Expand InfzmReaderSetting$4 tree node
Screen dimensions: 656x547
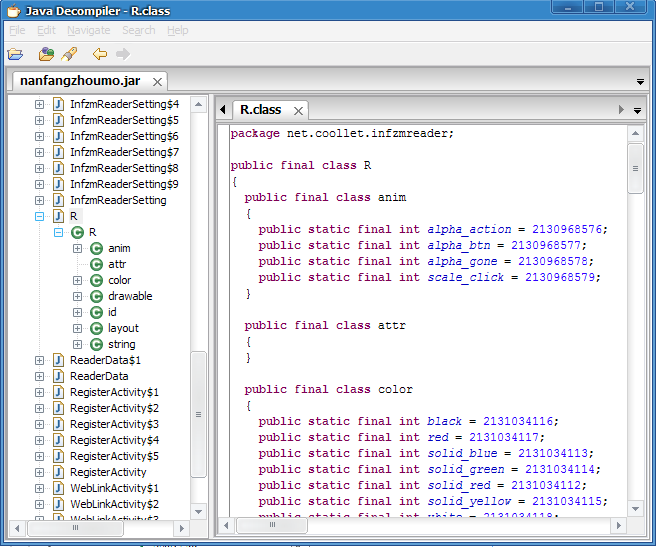click(39, 104)
